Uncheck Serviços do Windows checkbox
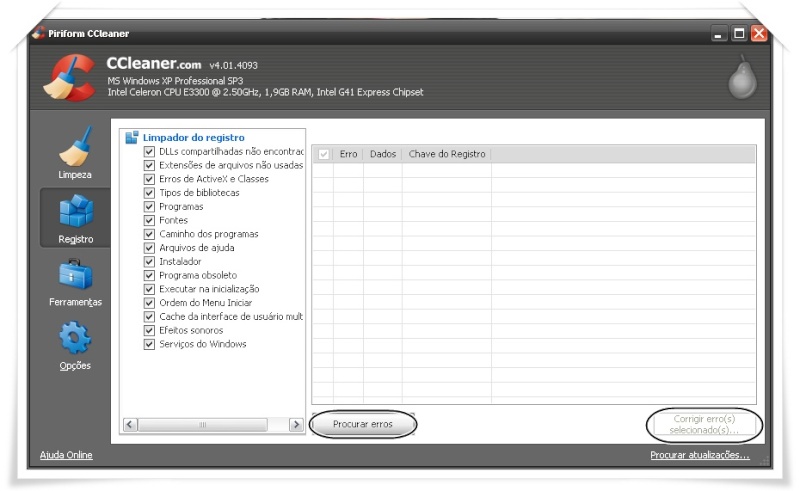Image resolution: width=800 pixels, height=491 pixels. pyautogui.click(x=149, y=345)
